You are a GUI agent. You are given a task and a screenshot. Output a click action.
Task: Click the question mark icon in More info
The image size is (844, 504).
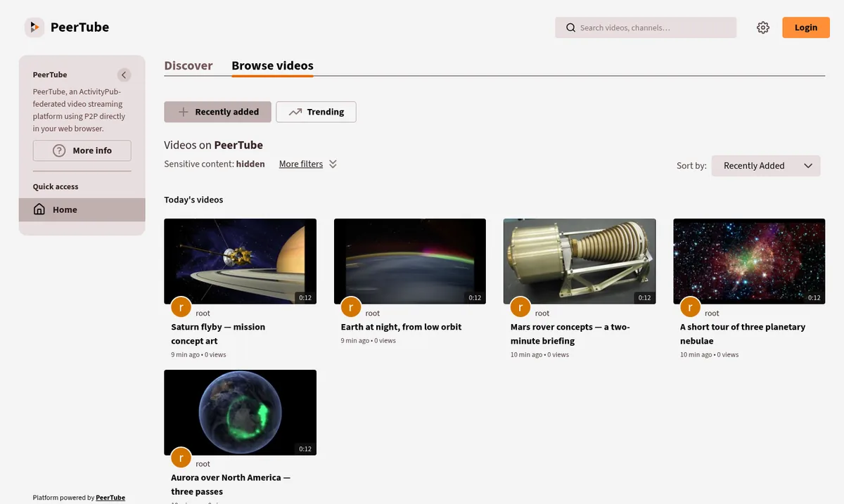(60, 150)
